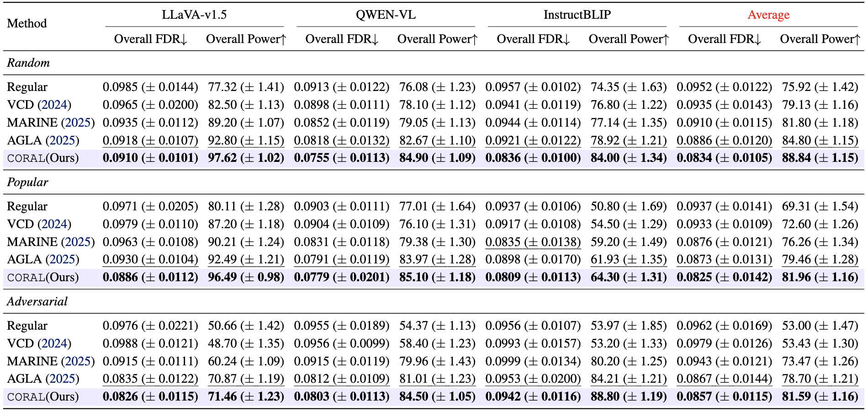Open MARINE 2025 citation in Adversarial section
The image size is (868, 412).
pos(78,361)
